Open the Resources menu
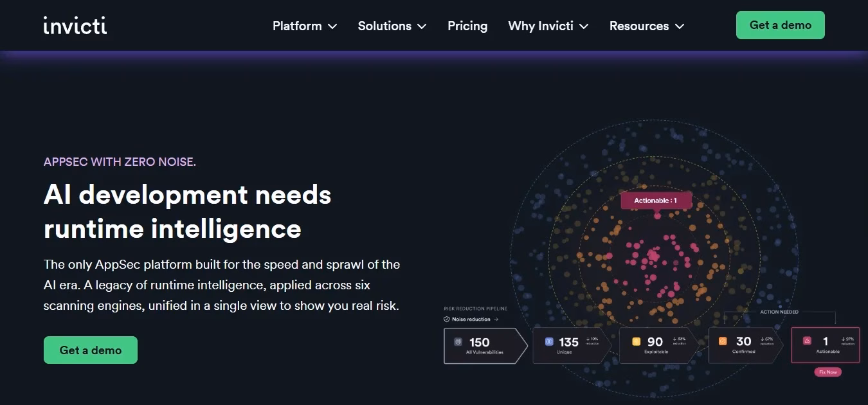 (647, 26)
